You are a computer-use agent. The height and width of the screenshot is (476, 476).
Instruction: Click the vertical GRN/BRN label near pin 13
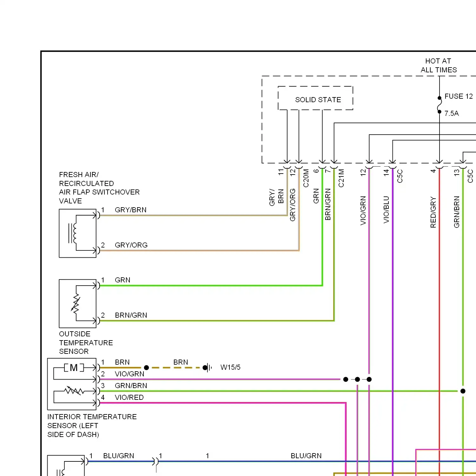tap(457, 212)
